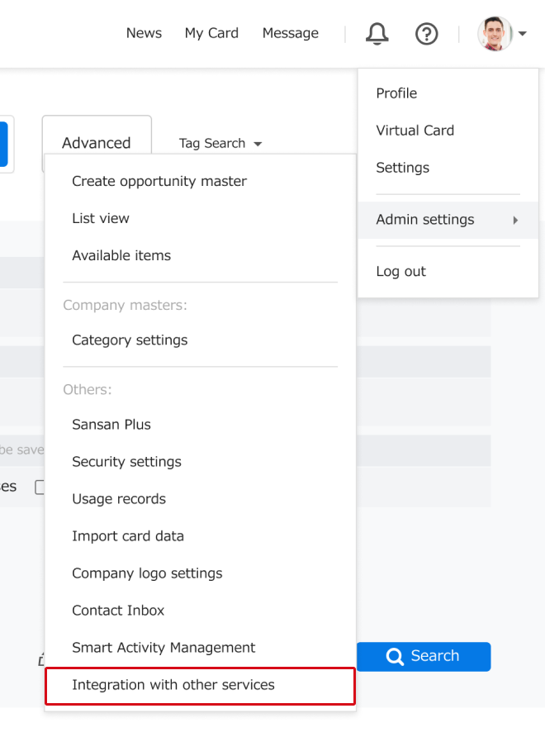Open the News page
545x756 pixels.
144,33
